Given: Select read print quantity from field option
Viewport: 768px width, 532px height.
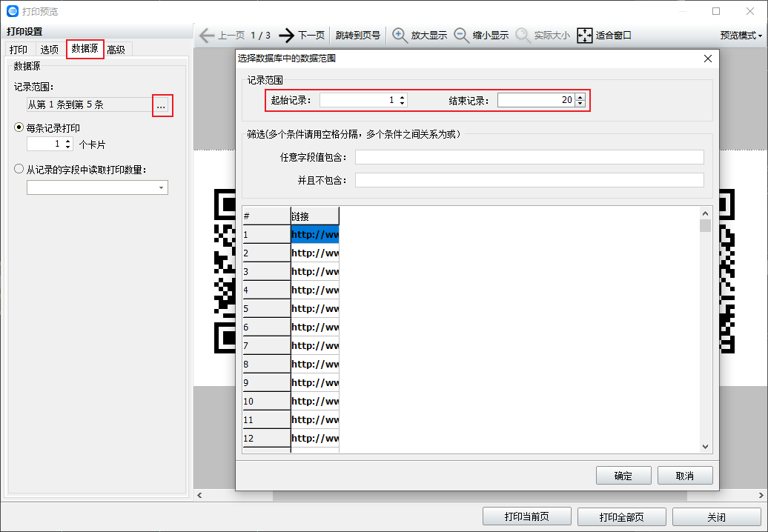Looking at the screenshot, I should click(x=19, y=169).
